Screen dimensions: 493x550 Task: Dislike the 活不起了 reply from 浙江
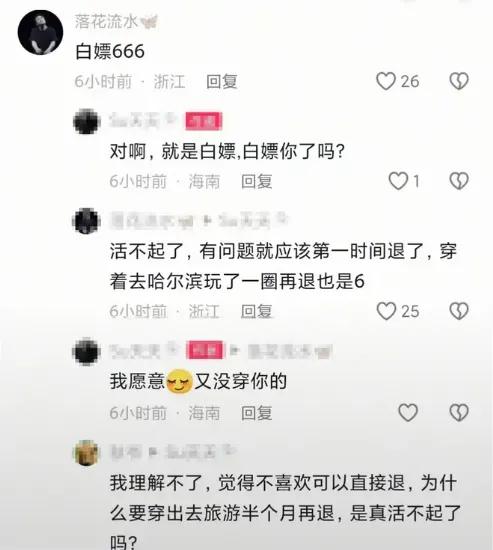pyautogui.click(x=459, y=311)
